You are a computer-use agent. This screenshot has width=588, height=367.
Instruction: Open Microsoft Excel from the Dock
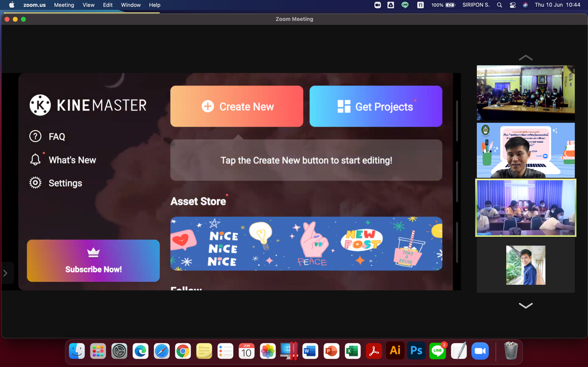(x=353, y=351)
